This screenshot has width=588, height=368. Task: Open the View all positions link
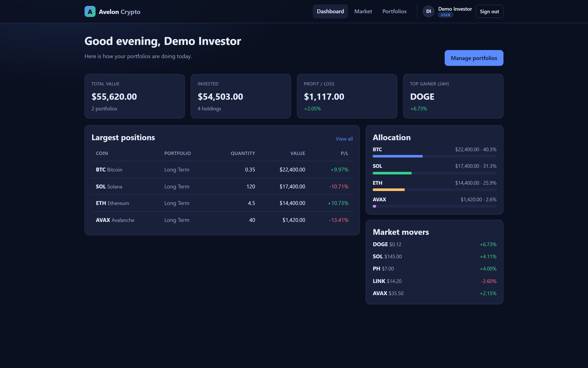click(344, 139)
